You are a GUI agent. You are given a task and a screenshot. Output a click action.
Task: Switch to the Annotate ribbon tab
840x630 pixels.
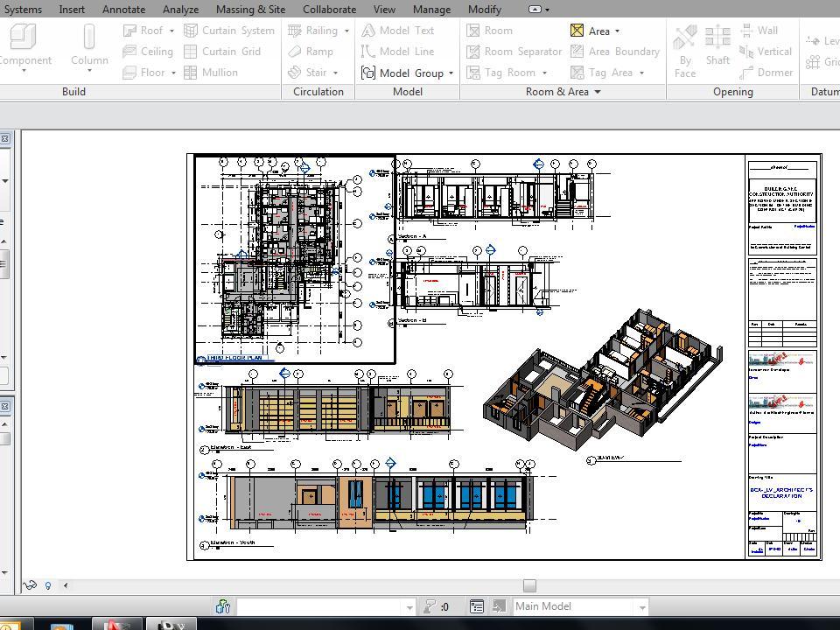click(123, 10)
